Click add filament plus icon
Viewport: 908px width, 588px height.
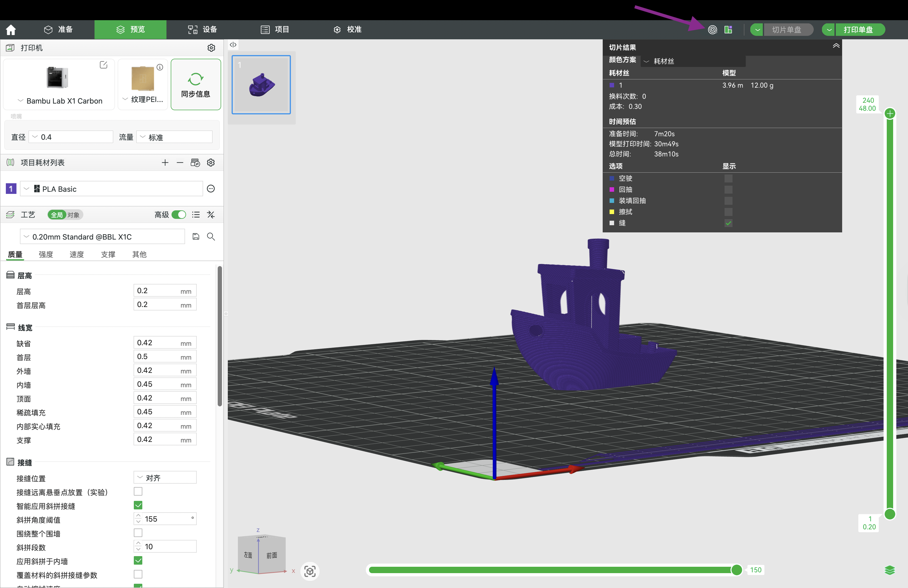tap(165, 163)
